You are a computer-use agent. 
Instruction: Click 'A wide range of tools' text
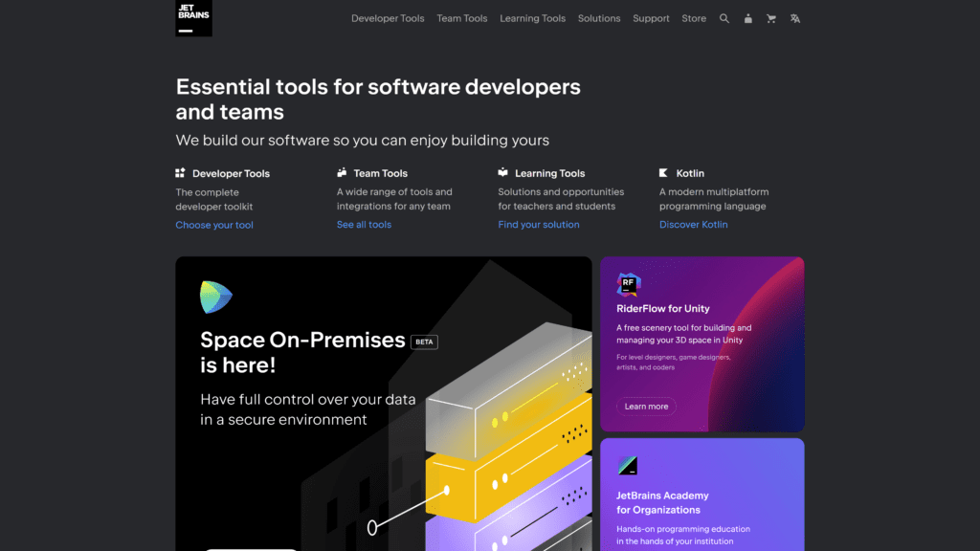point(394,199)
